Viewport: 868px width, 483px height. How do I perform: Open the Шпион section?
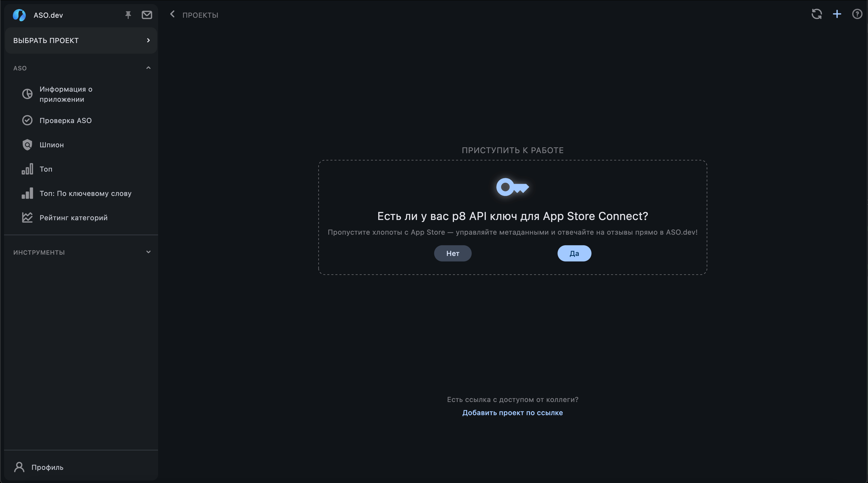click(81, 145)
